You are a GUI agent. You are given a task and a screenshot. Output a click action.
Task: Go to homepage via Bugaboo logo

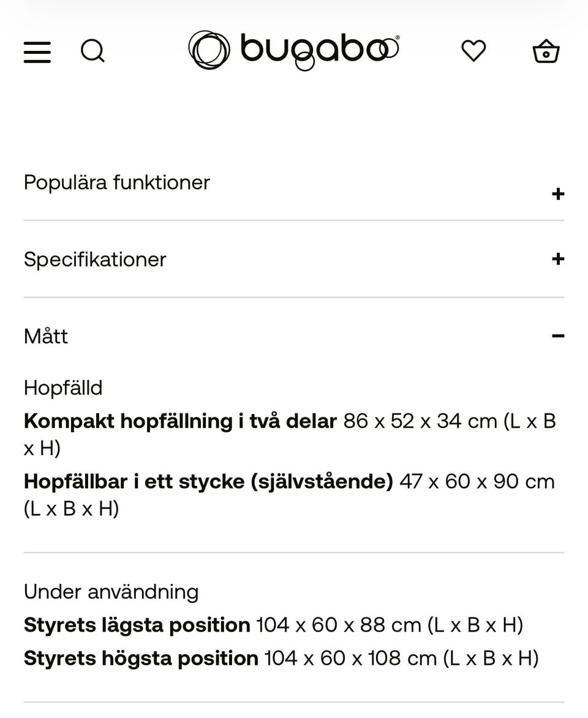pos(293,50)
